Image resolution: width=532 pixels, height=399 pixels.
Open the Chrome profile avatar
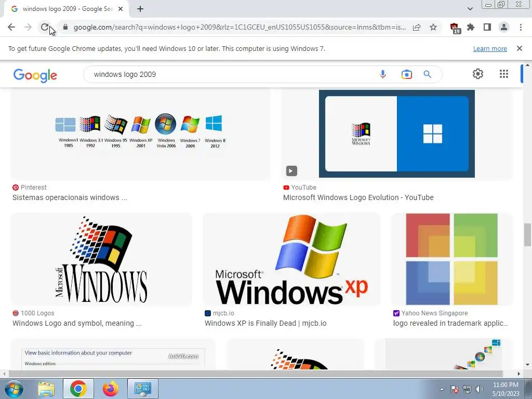click(504, 27)
